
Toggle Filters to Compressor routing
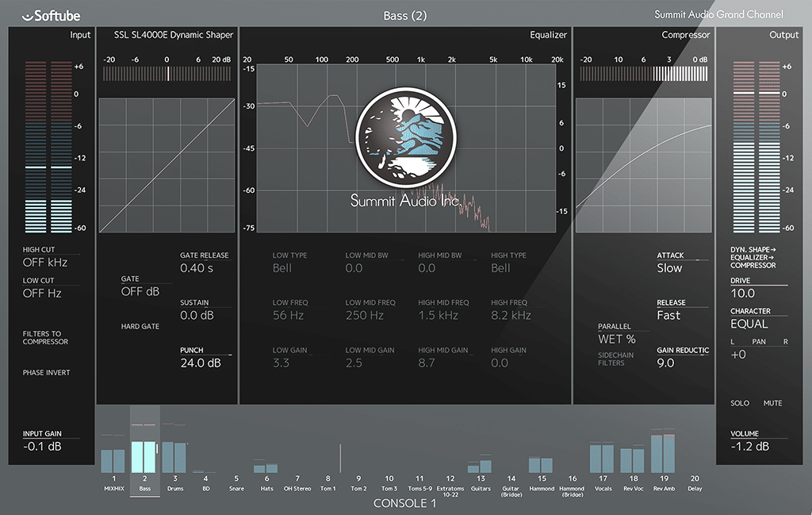coord(46,338)
